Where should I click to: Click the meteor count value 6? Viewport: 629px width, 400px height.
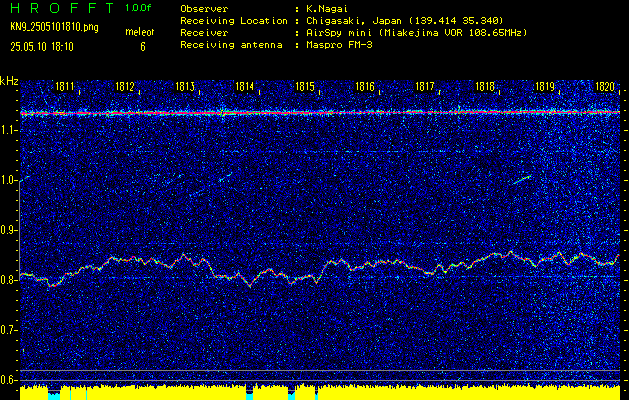(x=143, y=47)
